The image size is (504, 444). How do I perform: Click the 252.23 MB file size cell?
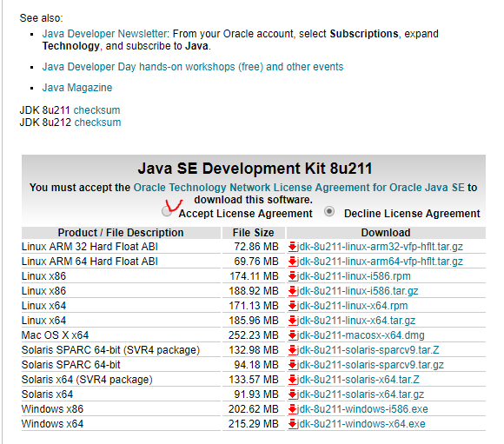(x=254, y=335)
